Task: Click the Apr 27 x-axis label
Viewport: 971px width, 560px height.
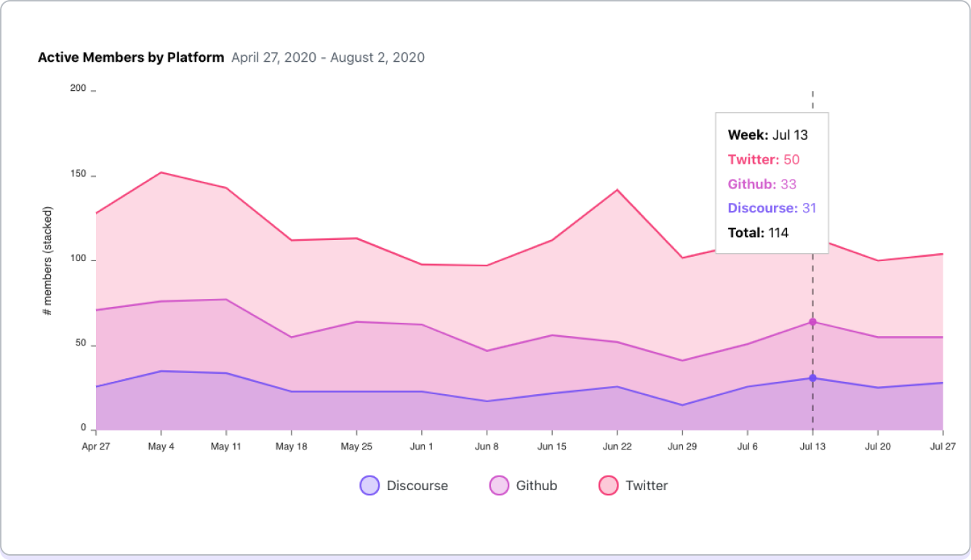Action: [x=96, y=447]
